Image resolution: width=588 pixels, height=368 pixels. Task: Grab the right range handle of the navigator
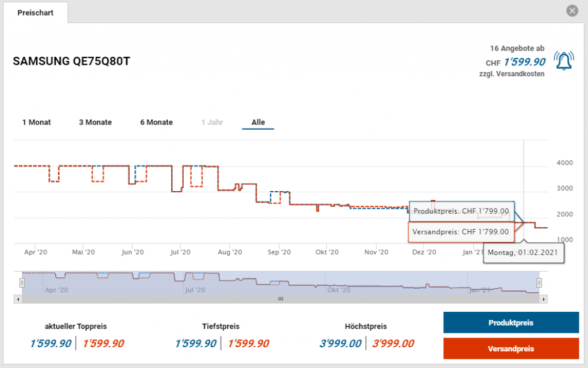(539, 282)
